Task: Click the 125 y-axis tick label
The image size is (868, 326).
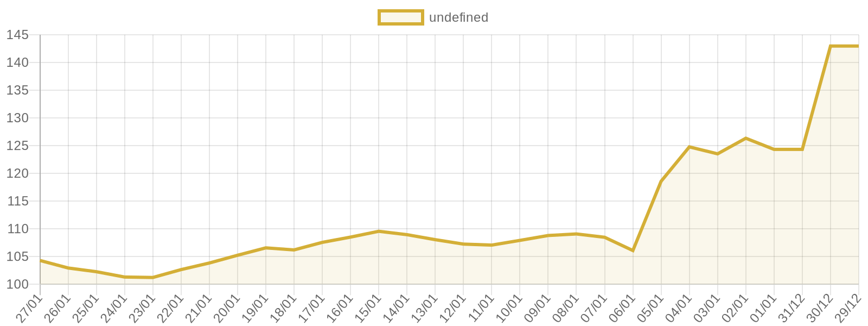Action: pos(17,146)
